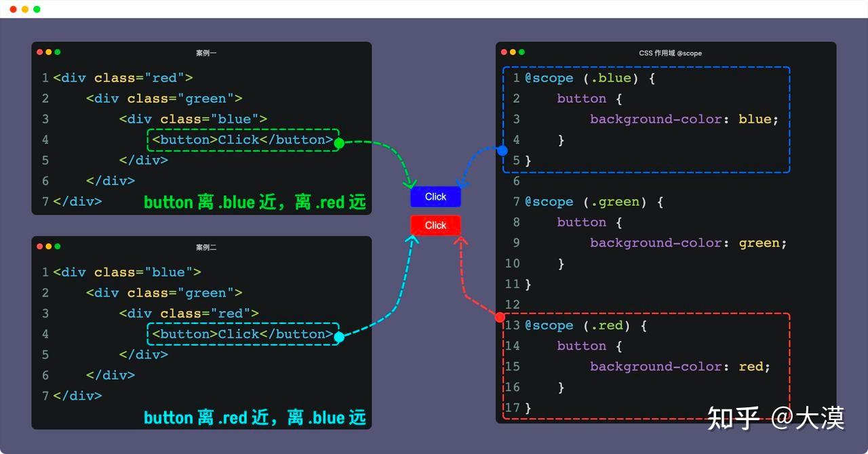Click the yellow dot on the 案例一 titlebar

(48, 51)
